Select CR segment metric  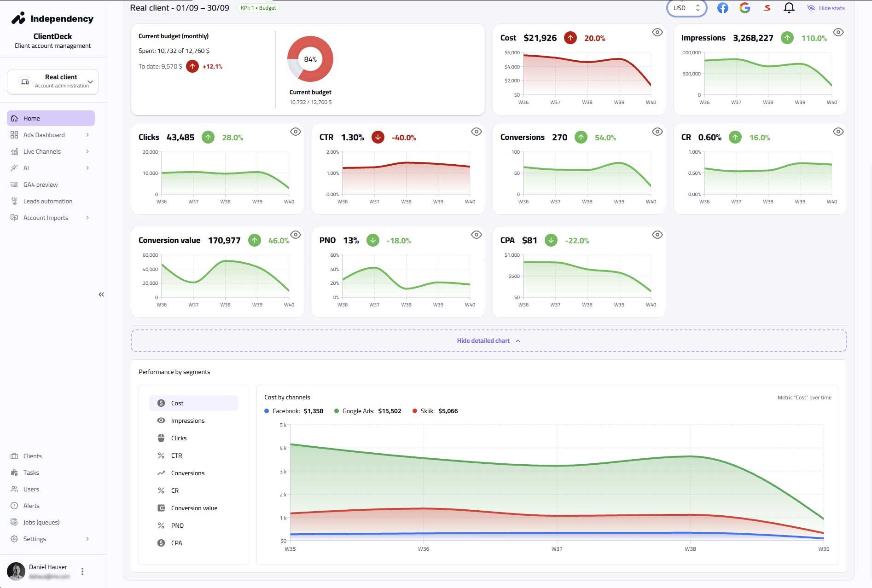point(194,490)
